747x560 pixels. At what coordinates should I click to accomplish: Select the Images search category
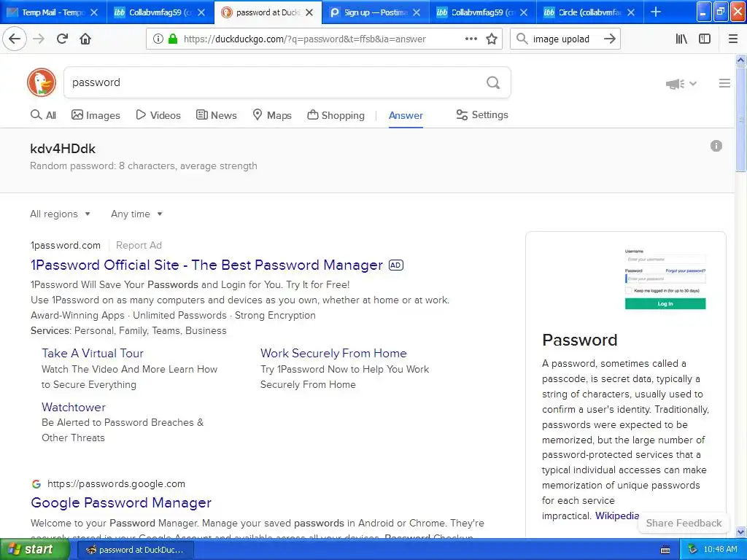[x=96, y=115]
